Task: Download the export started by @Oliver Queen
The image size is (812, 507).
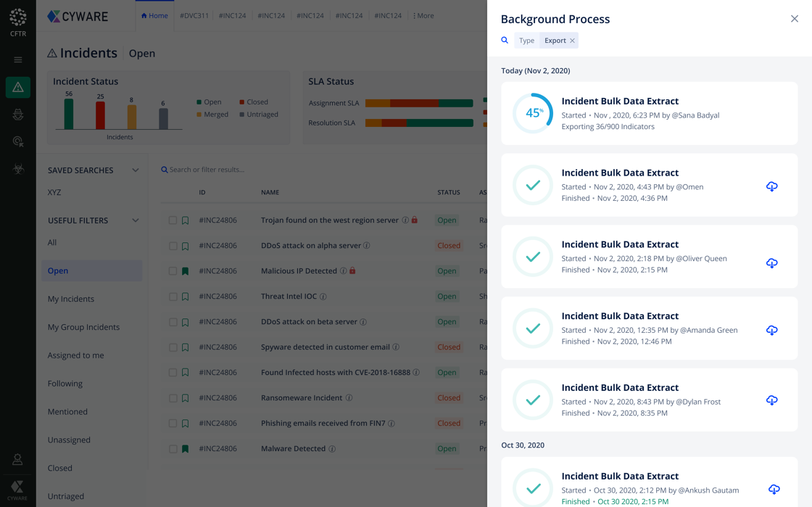Action: click(x=771, y=263)
